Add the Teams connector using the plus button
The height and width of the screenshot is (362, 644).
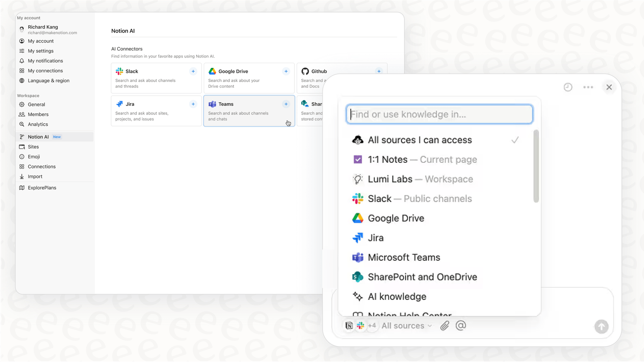click(286, 104)
